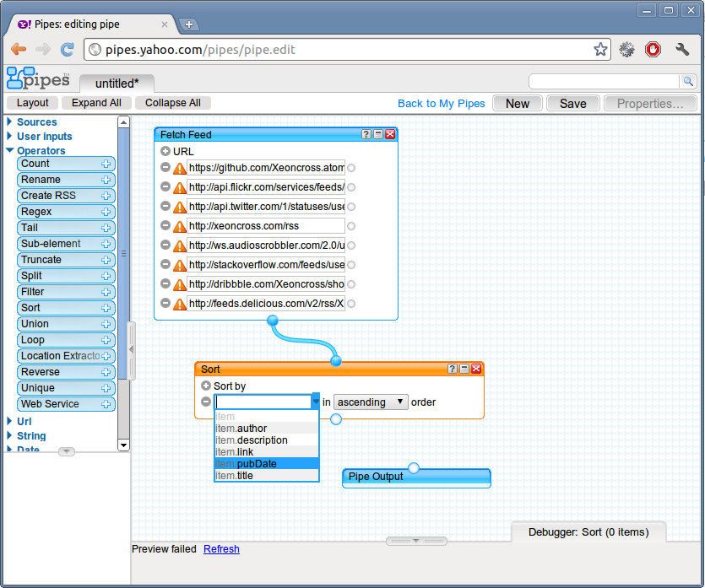Add the Web Service operator via plus icon
Image resolution: width=705 pixels, height=588 pixels.
106,404
